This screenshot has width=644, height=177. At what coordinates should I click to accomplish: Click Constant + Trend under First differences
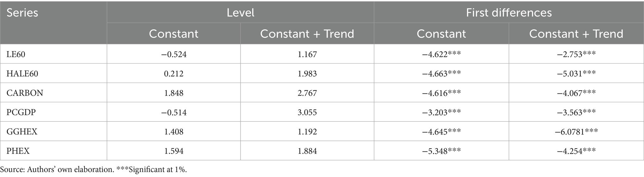click(576, 34)
